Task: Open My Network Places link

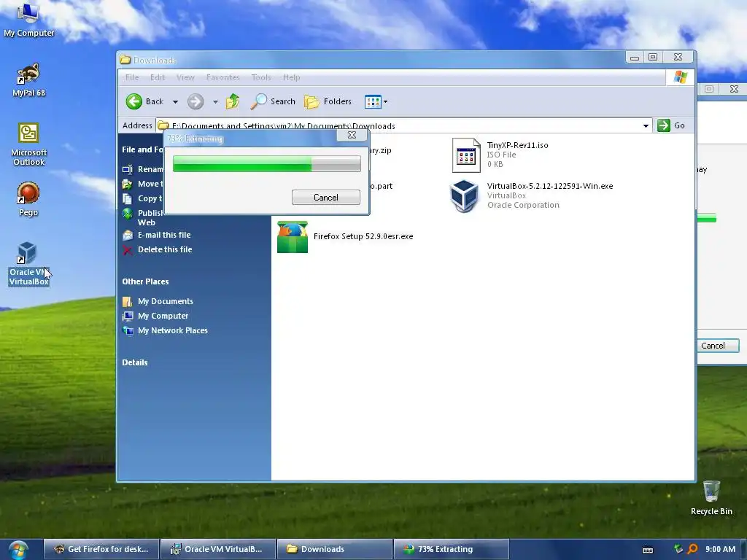Action: click(x=172, y=330)
